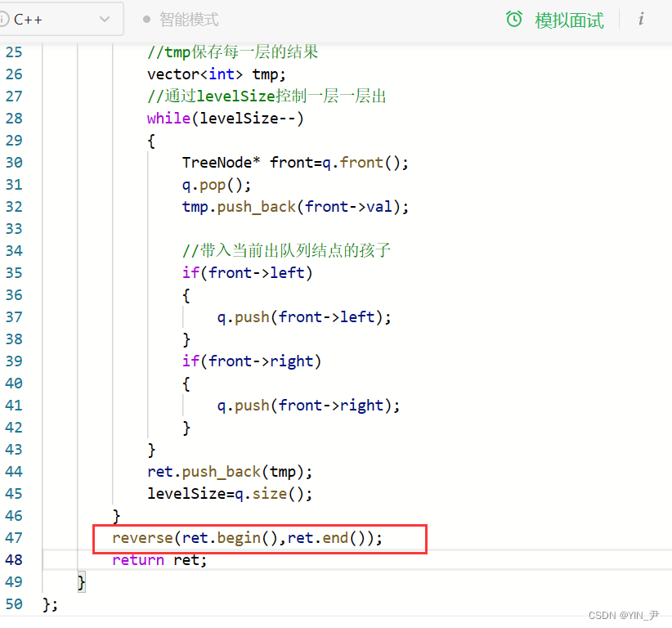Click the if(front->right) condition
This screenshot has width=672, height=628.
[252, 361]
